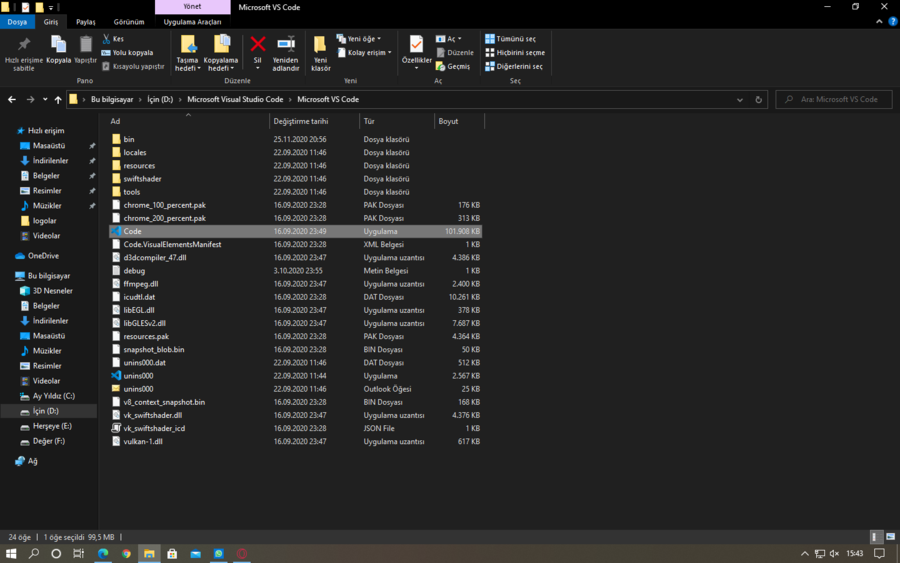Image resolution: width=900 pixels, height=563 pixels.
Task: Expand the address bar history dropdown
Action: tap(740, 100)
